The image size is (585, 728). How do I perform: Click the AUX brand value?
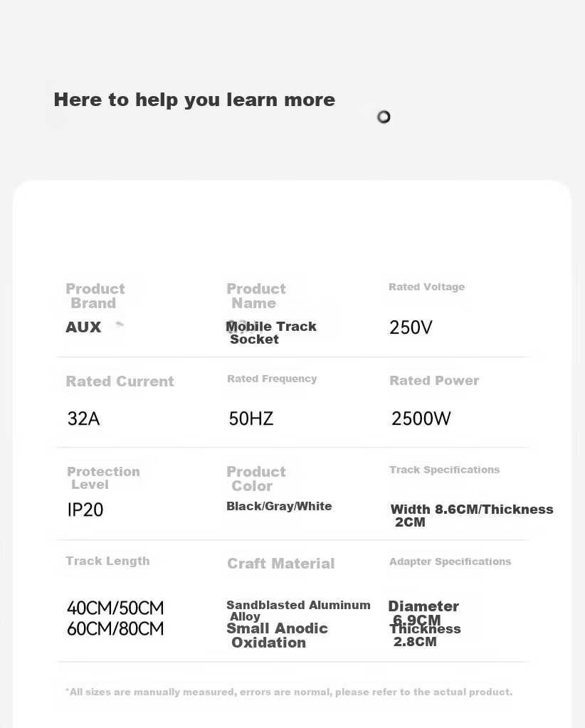pos(83,327)
